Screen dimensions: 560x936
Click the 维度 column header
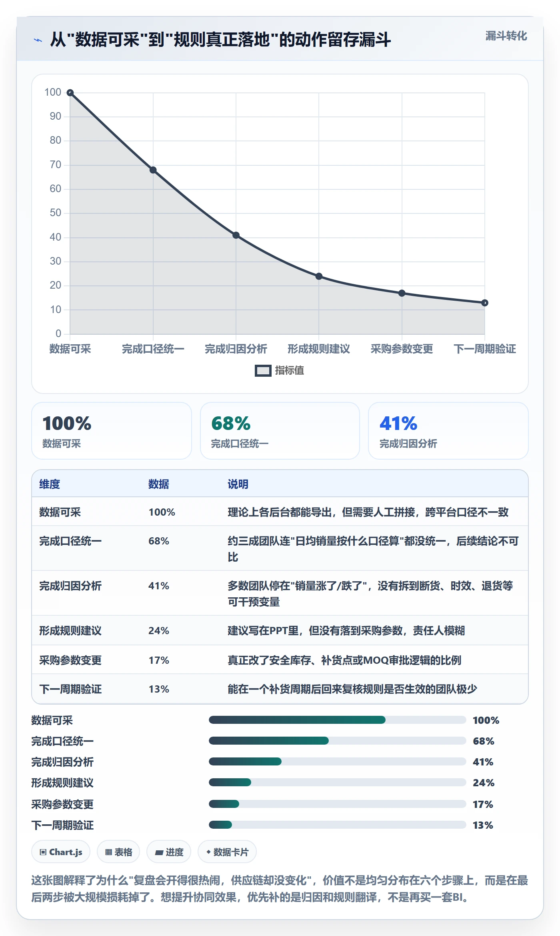[50, 484]
